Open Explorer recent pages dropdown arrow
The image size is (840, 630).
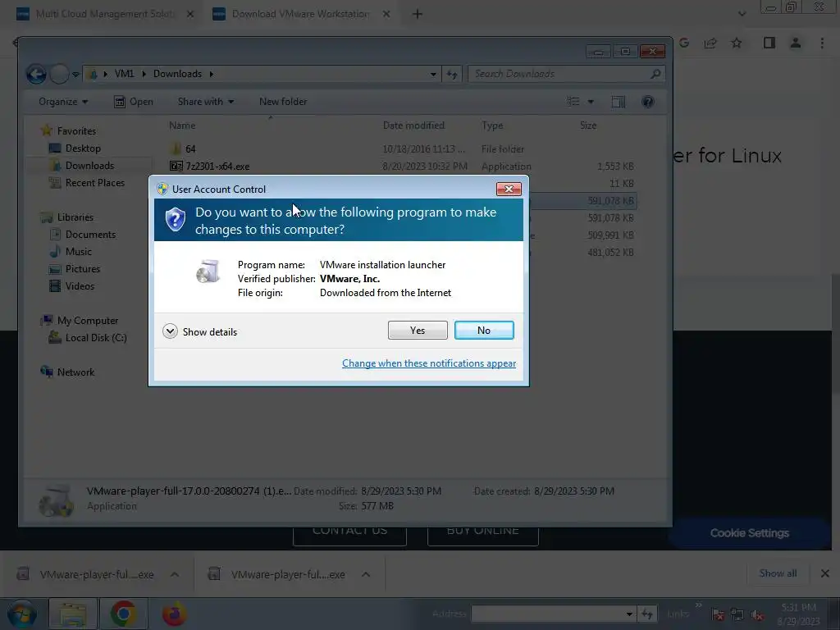(x=75, y=75)
